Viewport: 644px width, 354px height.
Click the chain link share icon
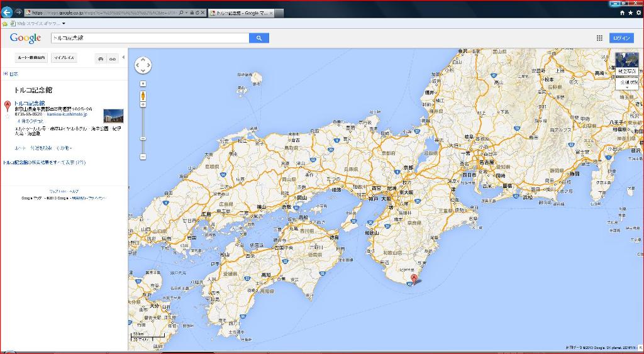coord(112,59)
